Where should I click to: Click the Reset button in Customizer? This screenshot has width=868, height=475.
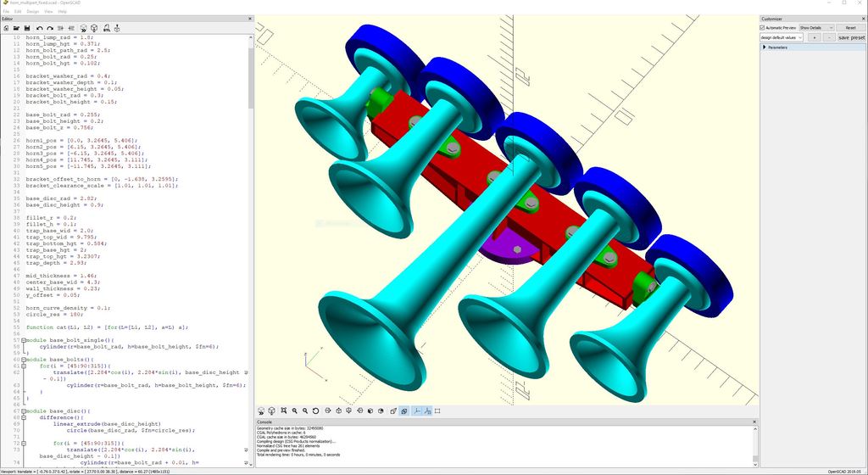(850, 27)
